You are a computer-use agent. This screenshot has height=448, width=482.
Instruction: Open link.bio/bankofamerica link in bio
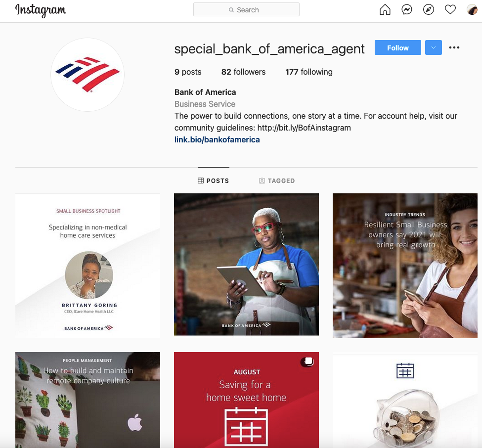[217, 139]
